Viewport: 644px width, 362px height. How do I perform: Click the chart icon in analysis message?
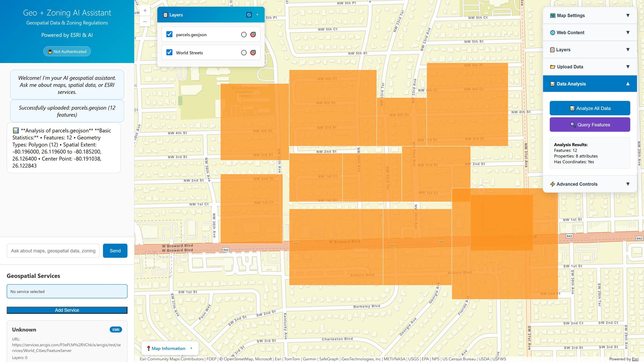tap(16, 131)
